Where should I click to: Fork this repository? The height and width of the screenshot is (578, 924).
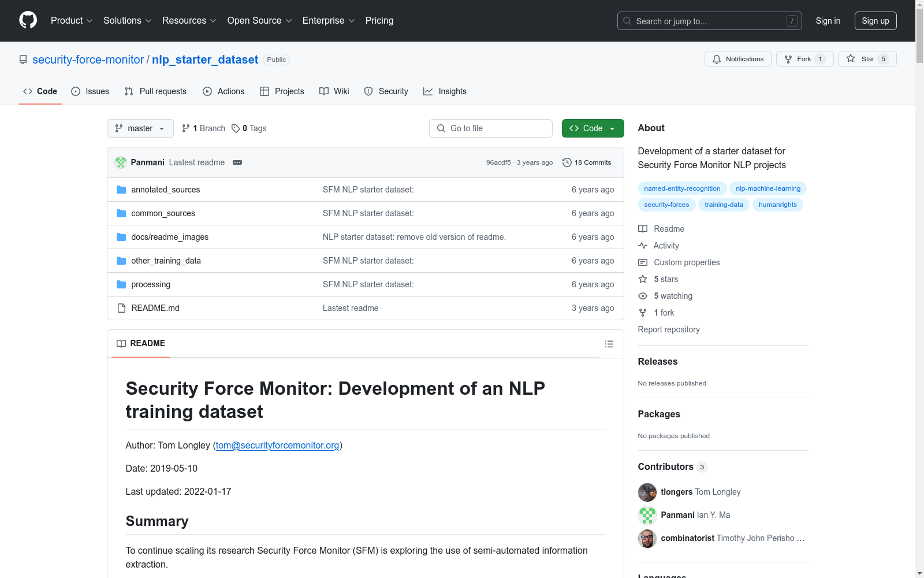(x=804, y=59)
